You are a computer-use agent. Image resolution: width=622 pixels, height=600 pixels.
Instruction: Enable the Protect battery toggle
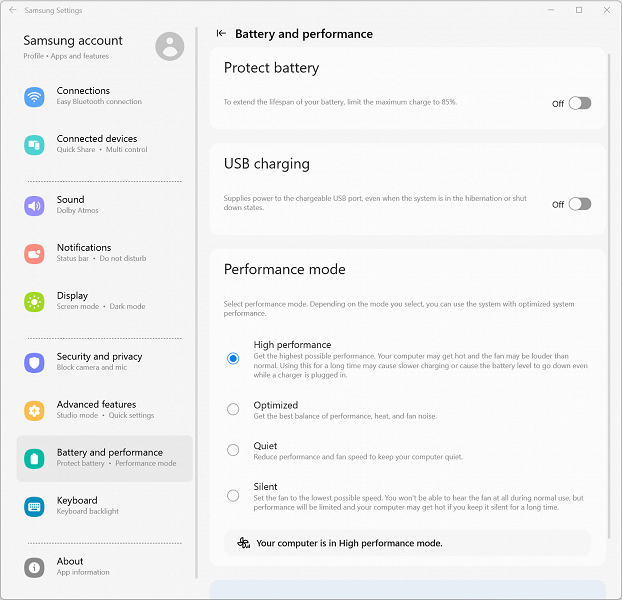(579, 103)
